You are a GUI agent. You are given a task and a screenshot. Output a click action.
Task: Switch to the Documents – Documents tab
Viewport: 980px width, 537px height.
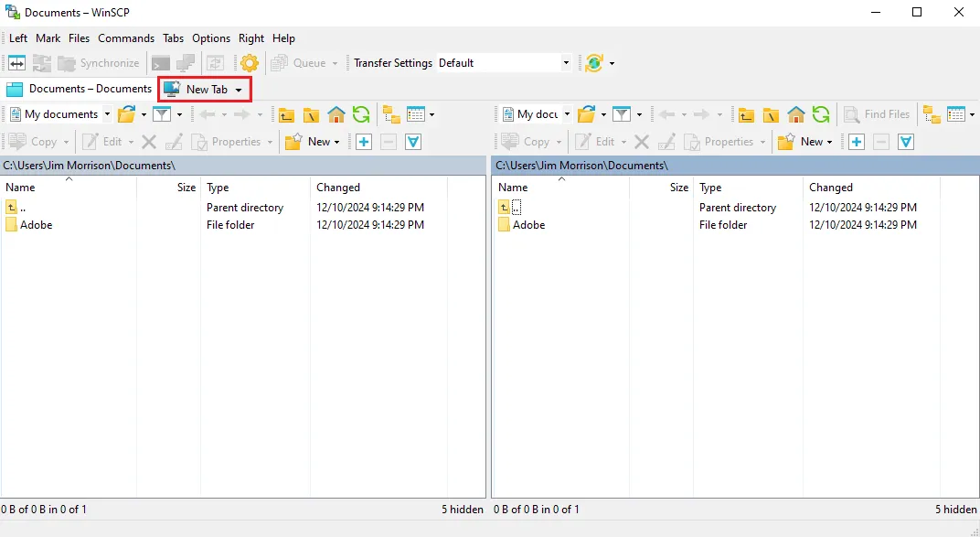coord(80,89)
